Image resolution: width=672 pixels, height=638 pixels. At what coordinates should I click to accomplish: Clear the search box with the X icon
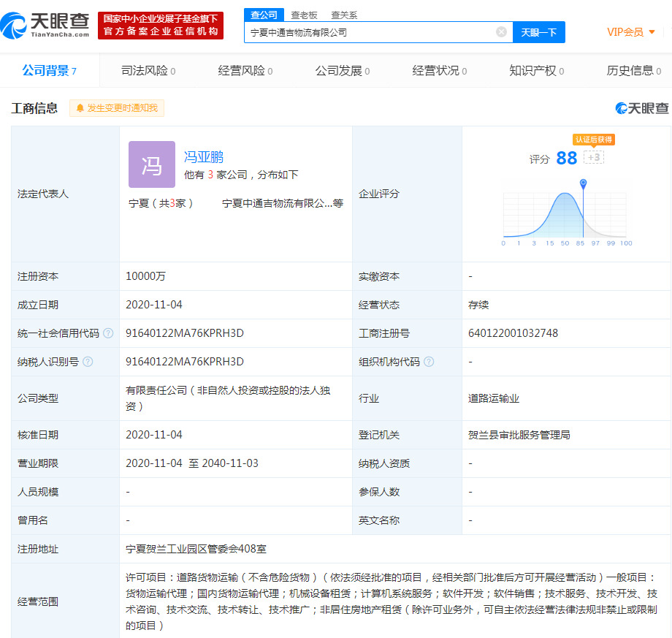click(501, 31)
